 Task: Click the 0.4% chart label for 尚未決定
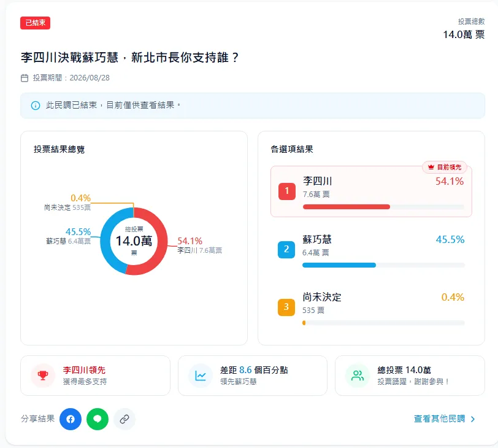click(81, 198)
